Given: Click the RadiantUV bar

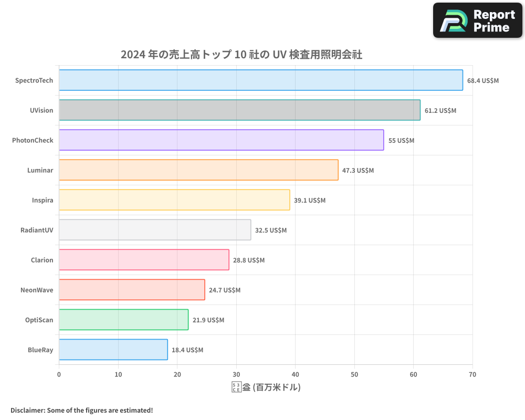Looking at the screenshot, I should (x=155, y=230).
